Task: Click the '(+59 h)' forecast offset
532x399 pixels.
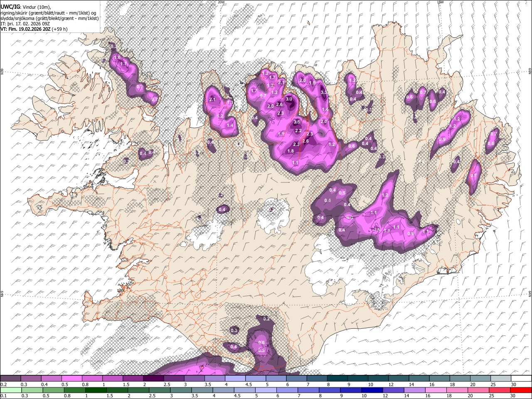Action: coord(60,29)
